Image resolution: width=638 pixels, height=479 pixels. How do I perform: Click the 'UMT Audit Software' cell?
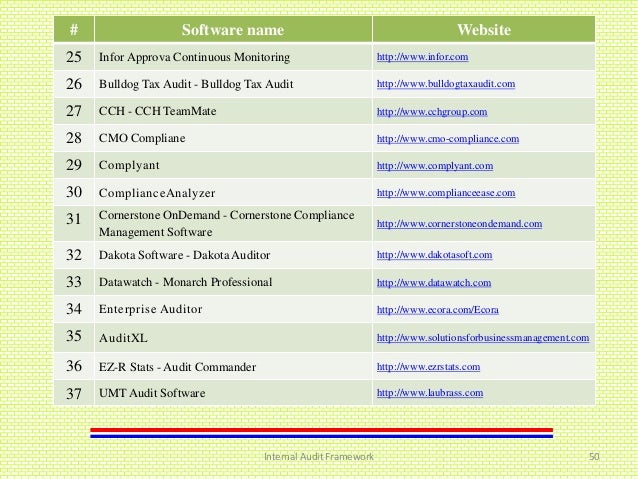233,393
